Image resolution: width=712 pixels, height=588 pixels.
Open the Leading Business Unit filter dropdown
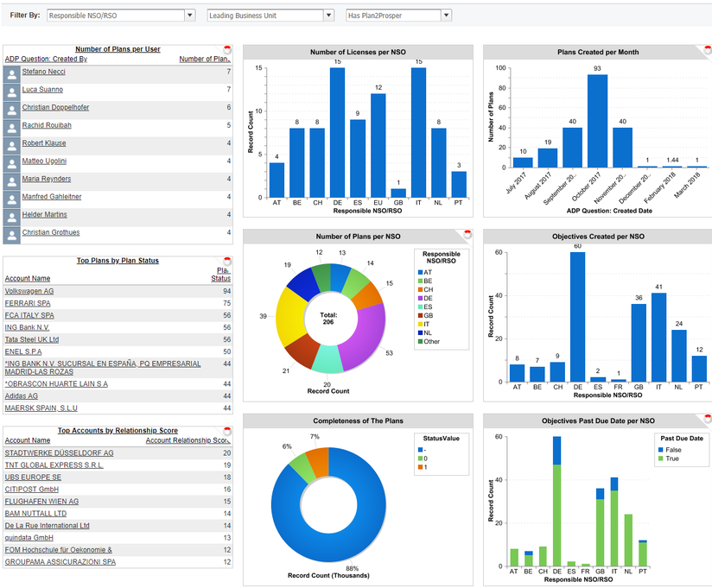[x=328, y=16]
